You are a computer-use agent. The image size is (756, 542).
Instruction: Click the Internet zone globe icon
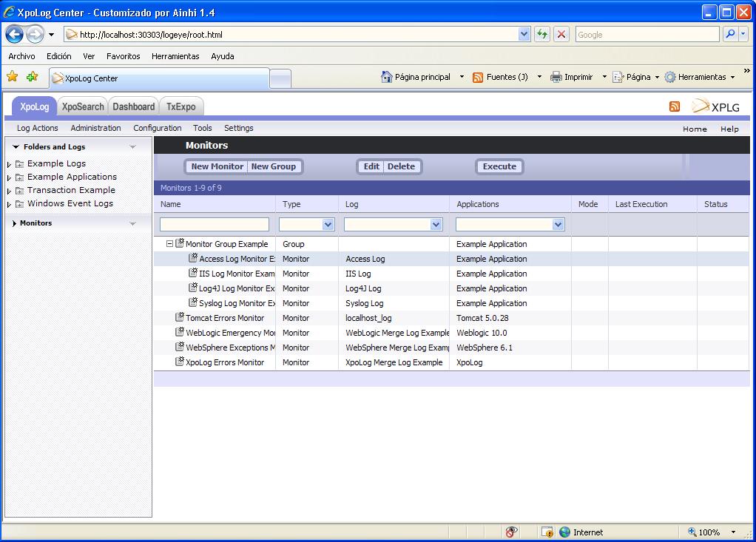coord(564,532)
